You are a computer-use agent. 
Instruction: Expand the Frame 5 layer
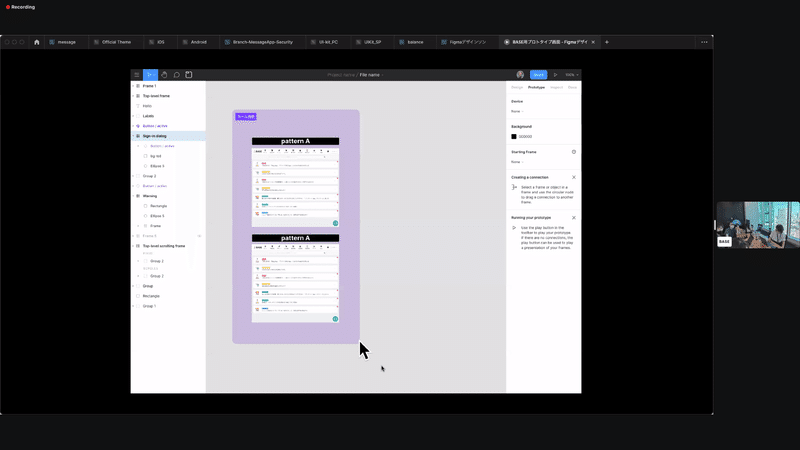133,236
